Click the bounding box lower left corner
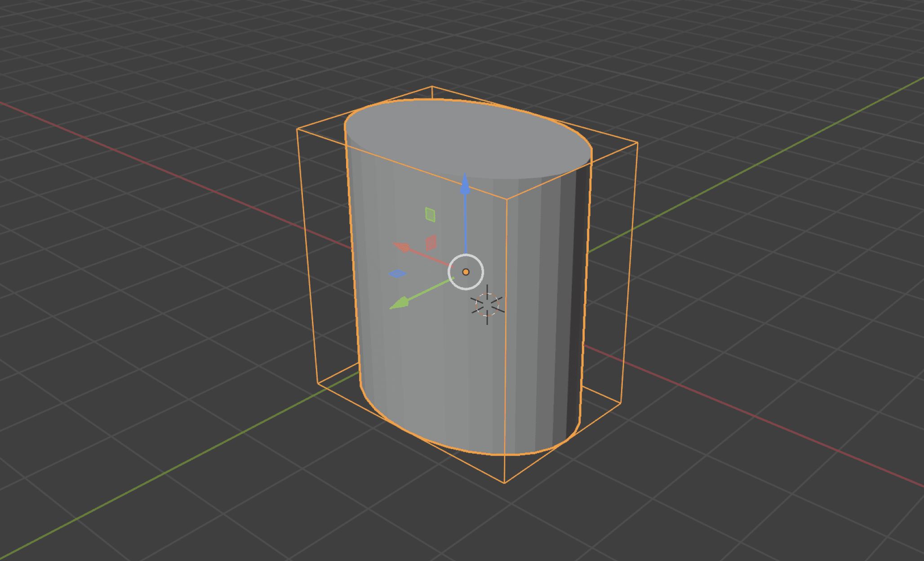 click(x=318, y=383)
